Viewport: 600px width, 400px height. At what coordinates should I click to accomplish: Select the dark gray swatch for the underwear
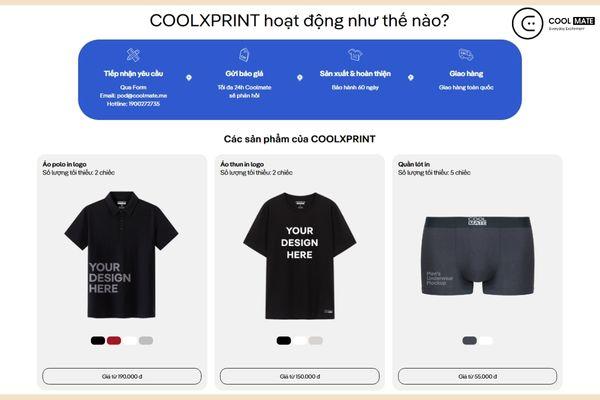[470, 340]
